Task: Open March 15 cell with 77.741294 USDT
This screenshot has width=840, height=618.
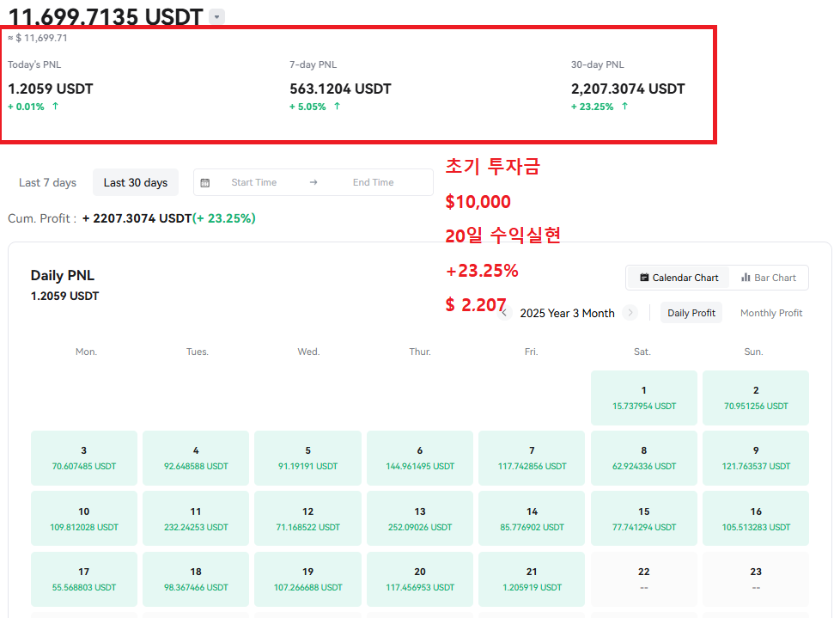Action: click(644, 519)
